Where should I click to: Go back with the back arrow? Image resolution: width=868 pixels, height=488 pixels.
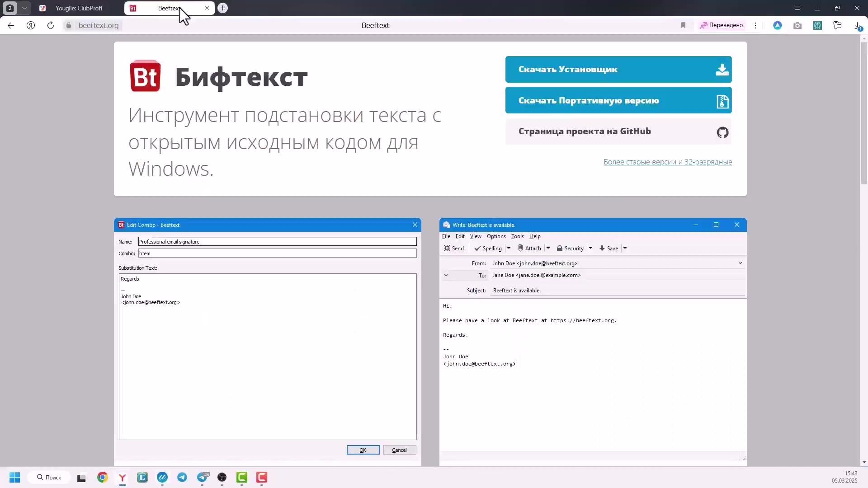click(x=11, y=25)
